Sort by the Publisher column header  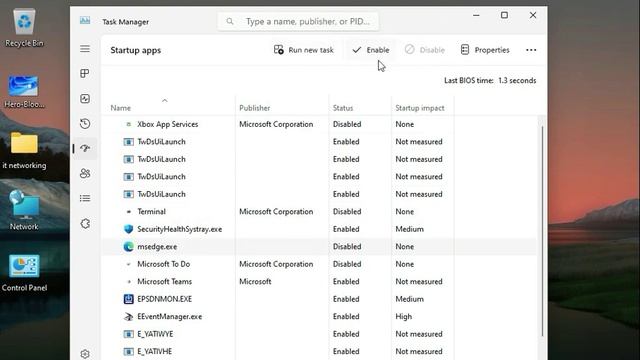[x=255, y=108]
